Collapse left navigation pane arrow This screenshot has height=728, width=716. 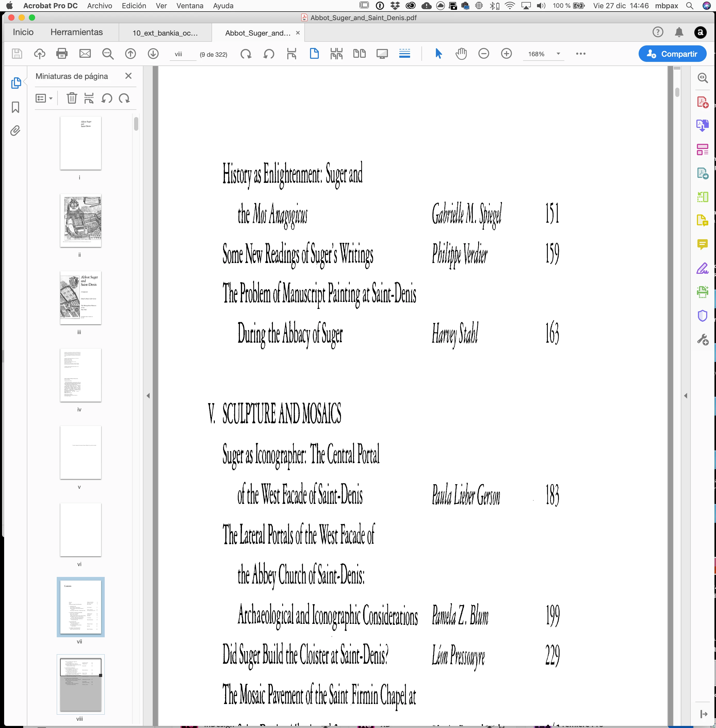coord(148,395)
